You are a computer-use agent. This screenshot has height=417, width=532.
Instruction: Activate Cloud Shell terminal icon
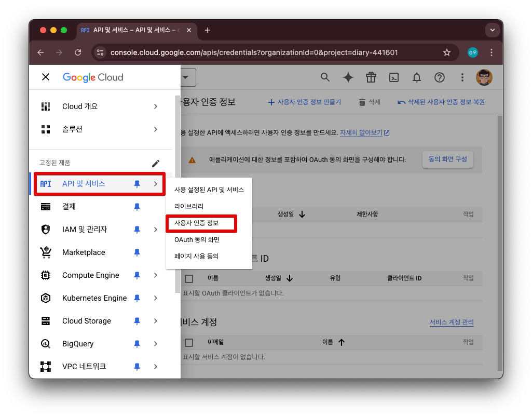coord(393,77)
